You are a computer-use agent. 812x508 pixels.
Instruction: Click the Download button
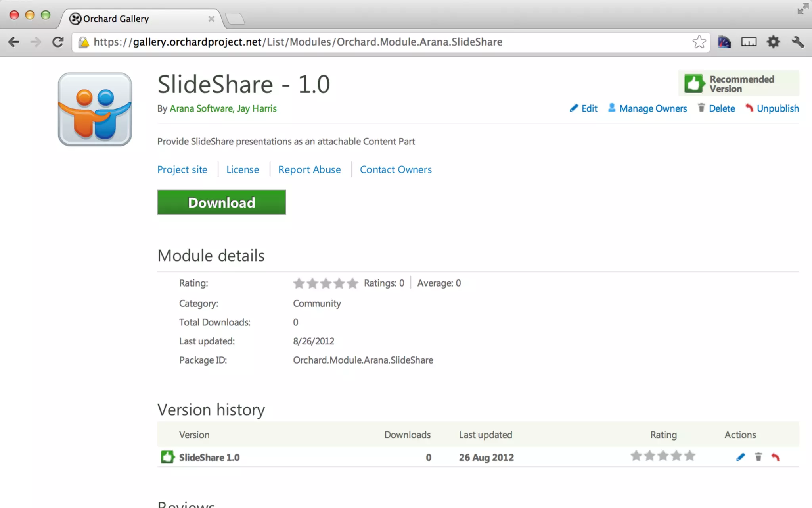click(x=221, y=202)
